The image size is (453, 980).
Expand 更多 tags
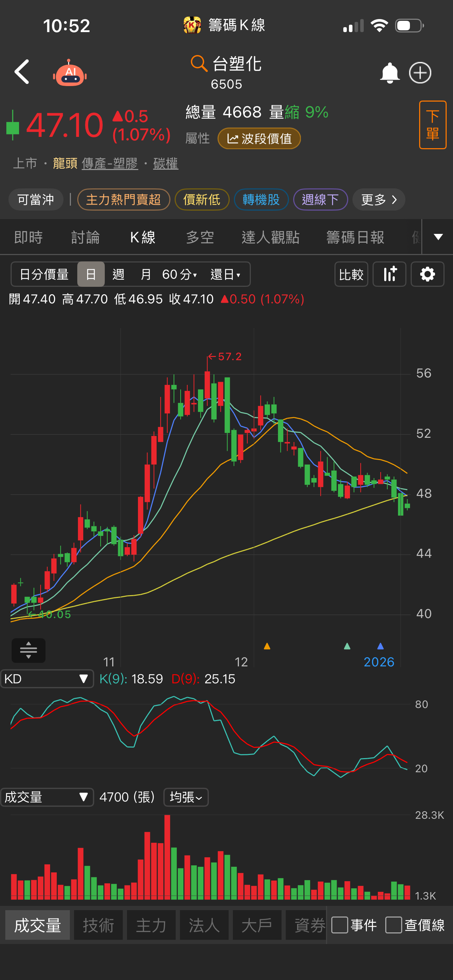[379, 199]
